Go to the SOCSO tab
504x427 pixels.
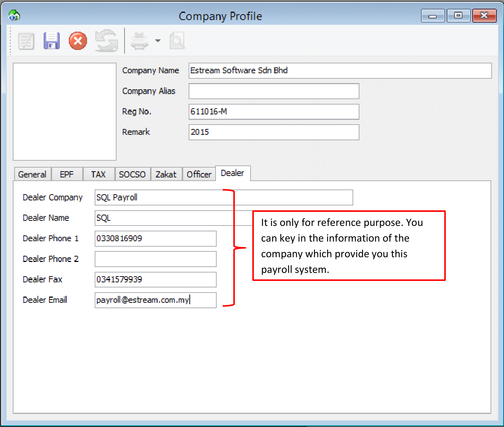click(x=132, y=175)
